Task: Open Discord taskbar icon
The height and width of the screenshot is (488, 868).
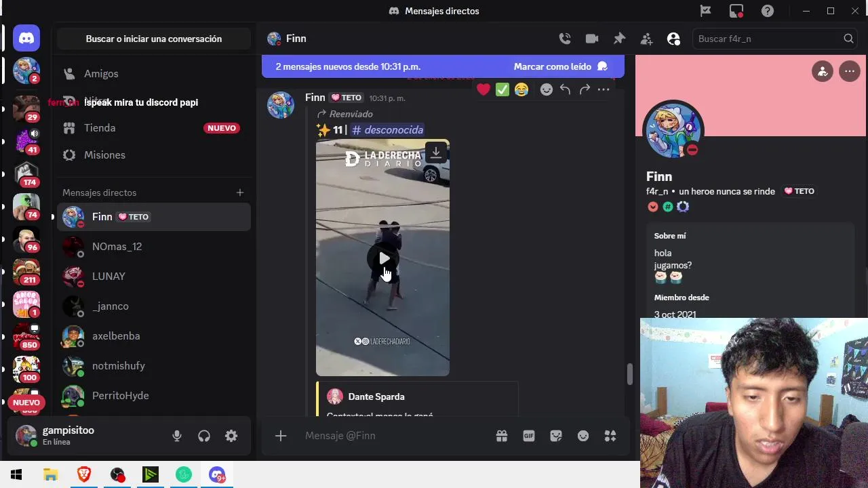Action: click(217, 474)
